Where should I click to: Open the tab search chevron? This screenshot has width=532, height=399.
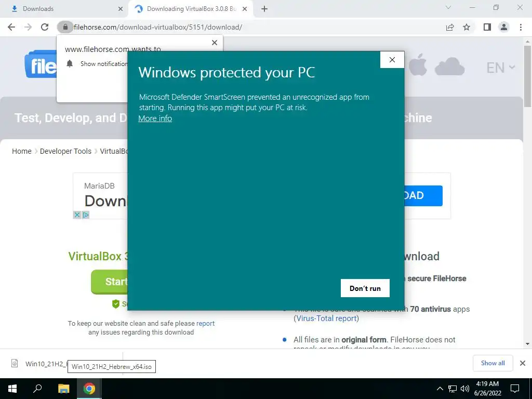pos(448,7)
